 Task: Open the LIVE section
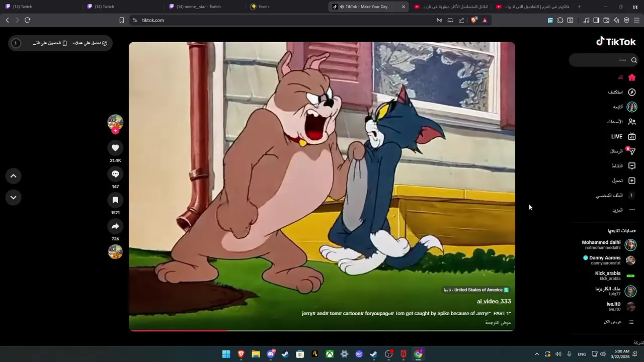coord(623,136)
